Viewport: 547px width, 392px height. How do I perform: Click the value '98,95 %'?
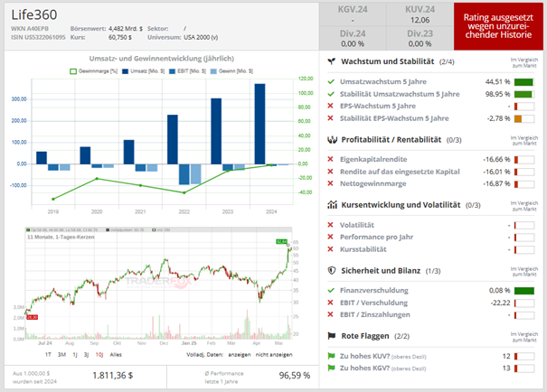498,94
